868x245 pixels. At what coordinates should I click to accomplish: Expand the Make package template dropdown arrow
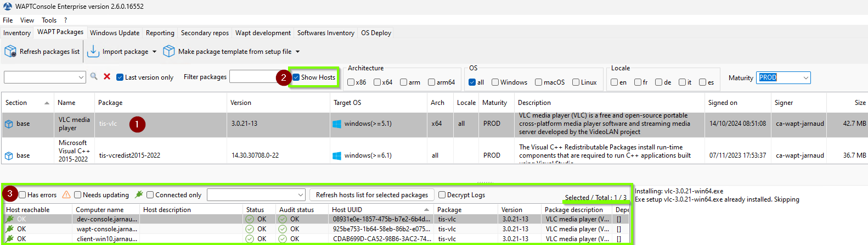[x=298, y=52]
